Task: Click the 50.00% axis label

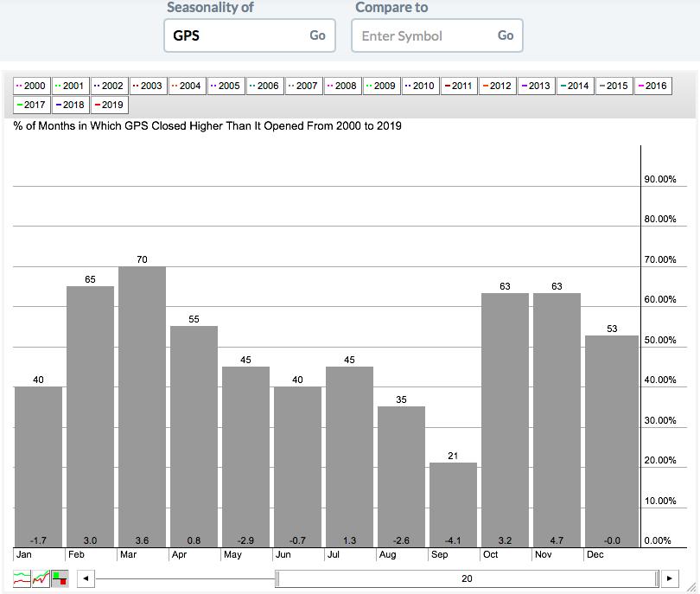Action: 660,340
